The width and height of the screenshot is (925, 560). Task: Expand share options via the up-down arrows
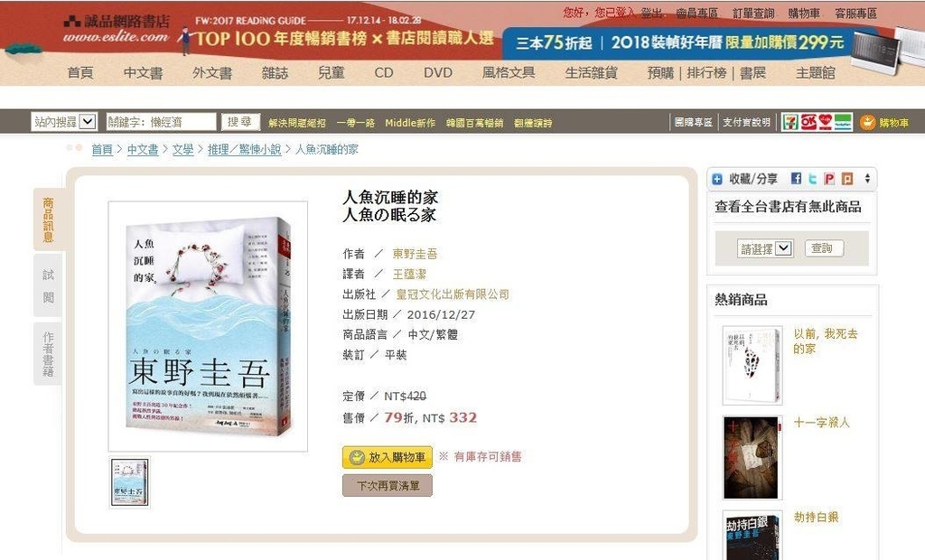(x=867, y=178)
